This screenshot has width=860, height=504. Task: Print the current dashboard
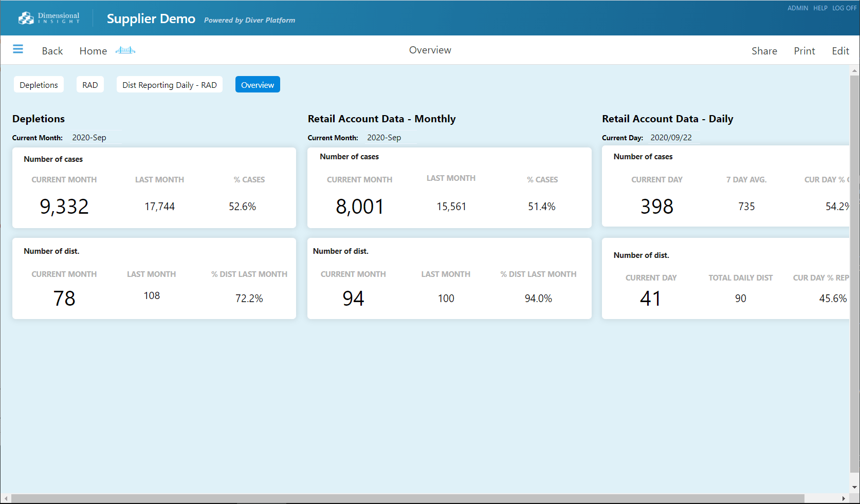coord(804,51)
